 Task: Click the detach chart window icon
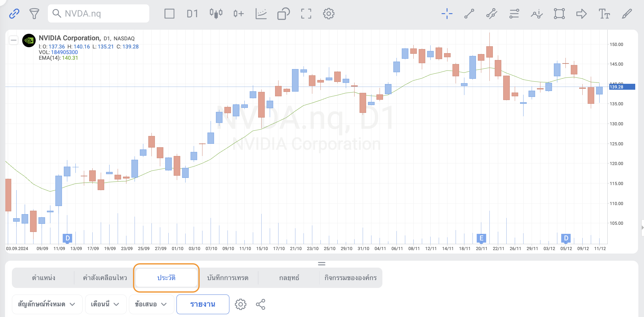click(x=284, y=14)
